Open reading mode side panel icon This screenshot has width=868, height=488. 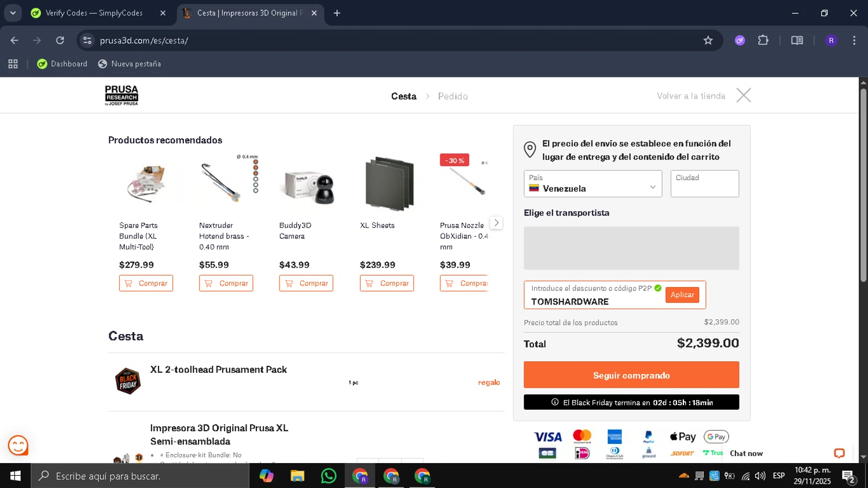click(797, 41)
